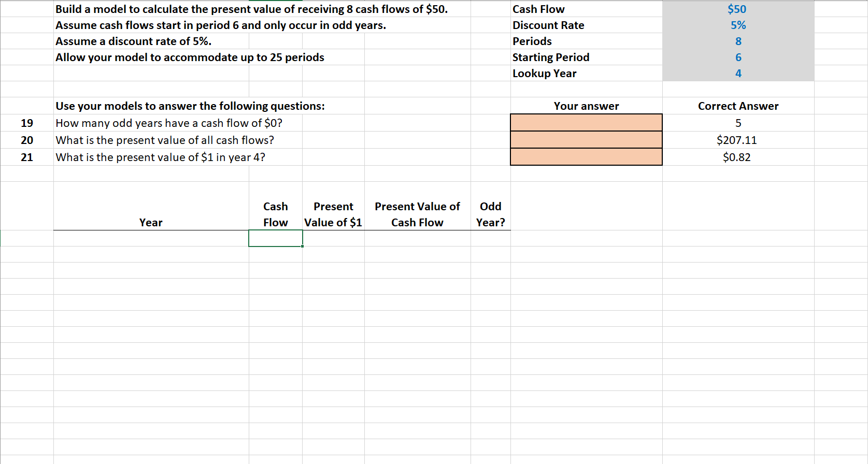868x464 pixels.
Task: Select first empty cell under Year header
Action: point(151,238)
